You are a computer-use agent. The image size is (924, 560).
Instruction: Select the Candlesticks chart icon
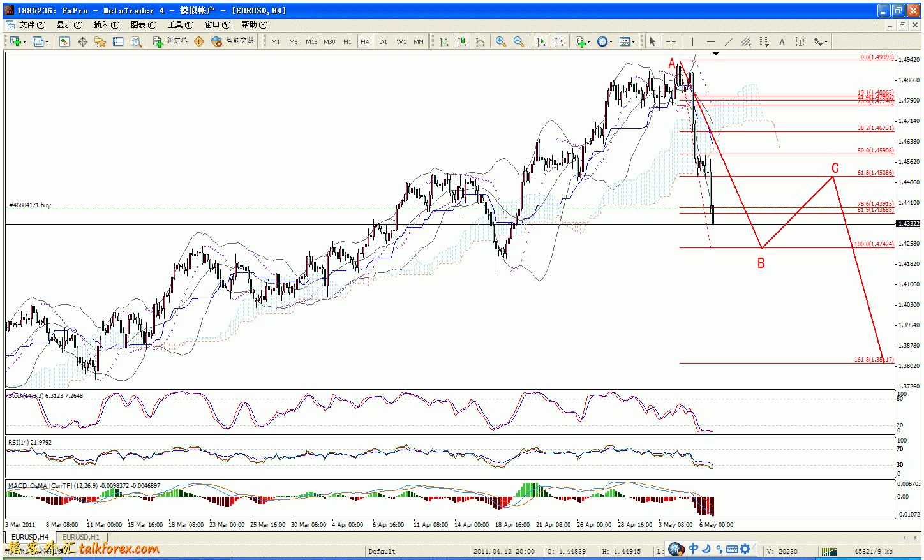click(x=462, y=41)
